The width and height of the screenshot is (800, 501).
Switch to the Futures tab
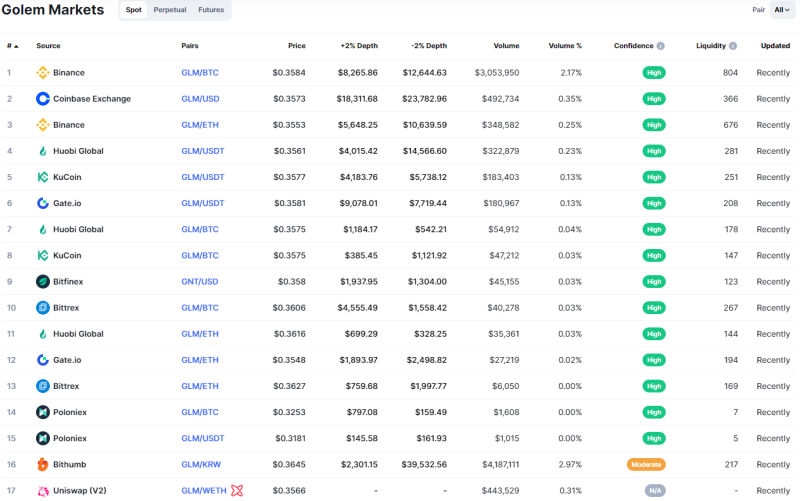211,10
